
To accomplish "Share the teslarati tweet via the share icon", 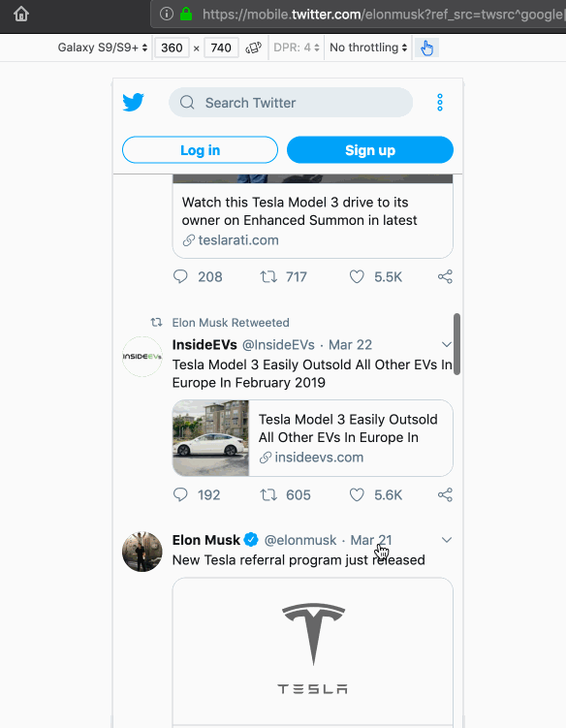I will tap(445, 276).
